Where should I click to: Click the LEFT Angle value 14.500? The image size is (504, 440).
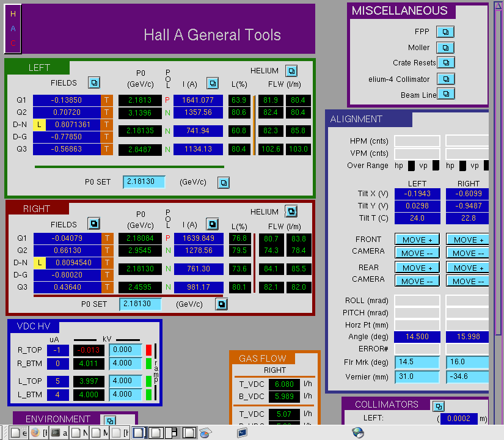(x=417, y=337)
